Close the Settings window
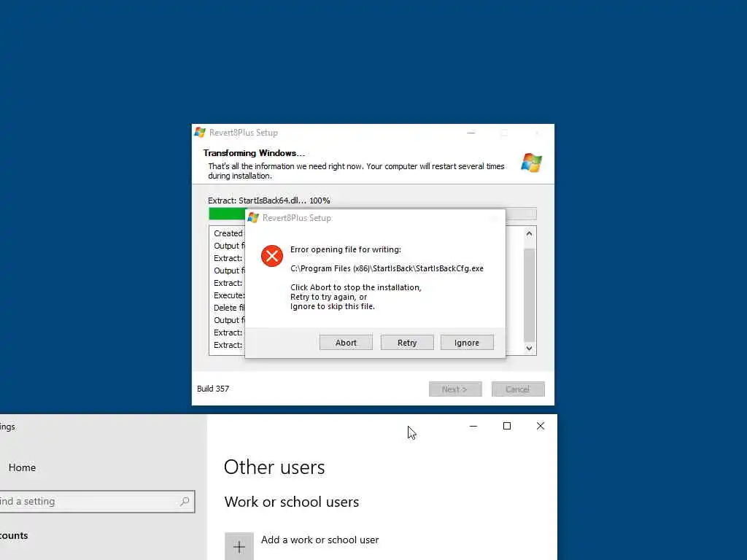 (x=541, y=426)
